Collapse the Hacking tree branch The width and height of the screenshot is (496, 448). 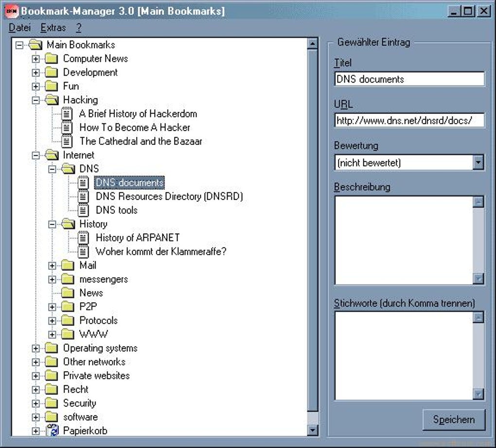click(35, 100)
